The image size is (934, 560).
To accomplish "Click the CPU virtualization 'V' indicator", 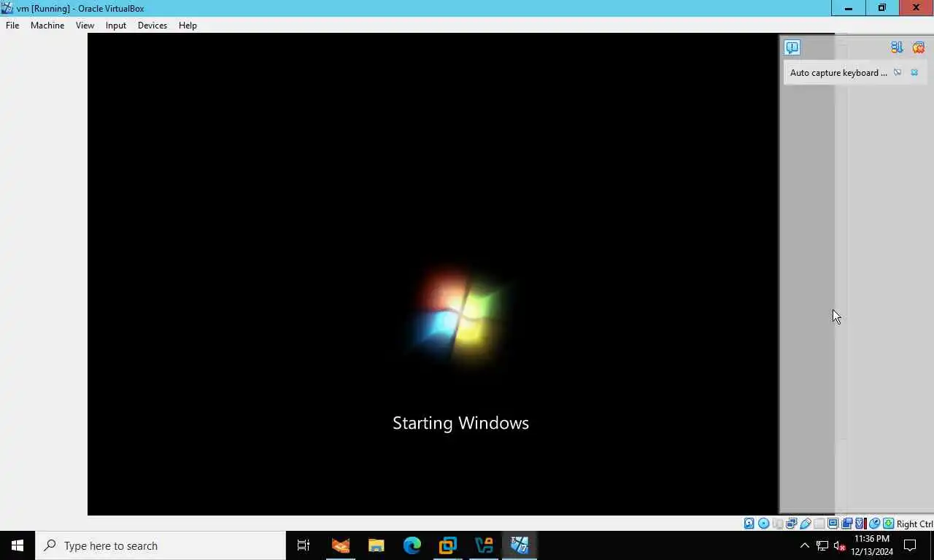I will 860,524.
